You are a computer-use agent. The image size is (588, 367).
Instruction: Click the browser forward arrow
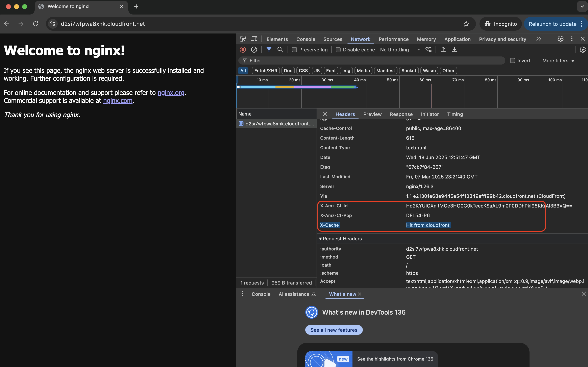click(x=21, y=24)
